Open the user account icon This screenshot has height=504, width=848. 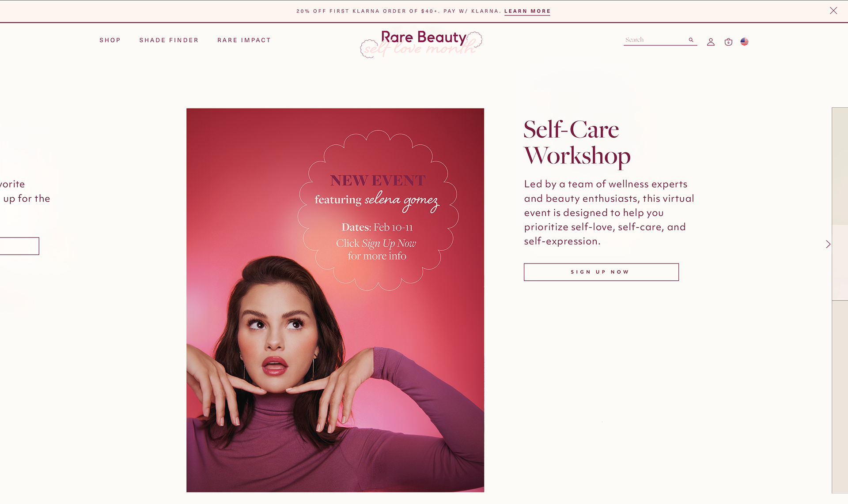(x=711, y=42)
